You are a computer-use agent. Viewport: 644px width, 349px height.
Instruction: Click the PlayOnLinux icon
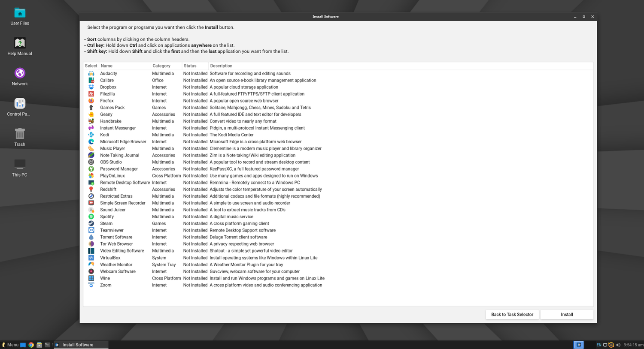coord(91,176)
